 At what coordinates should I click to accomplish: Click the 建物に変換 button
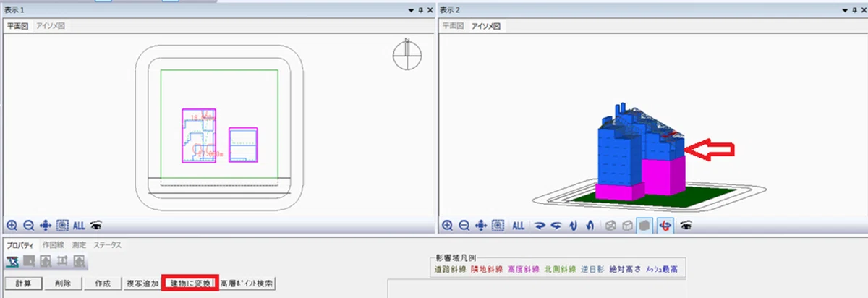[190, 284]
